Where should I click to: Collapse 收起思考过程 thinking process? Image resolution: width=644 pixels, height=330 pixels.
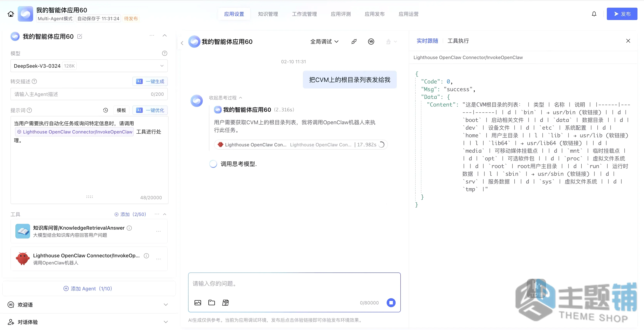click(226, 98)
